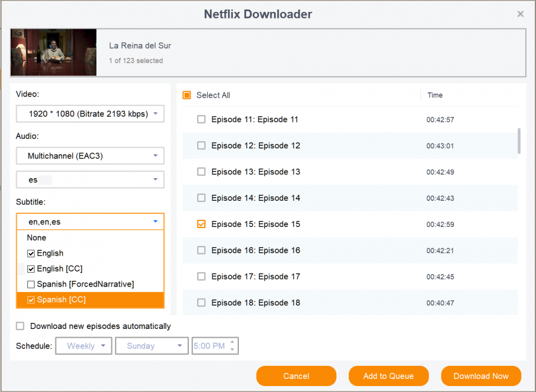
Task: Click the episode list scrollbar thumb
Action: coord(519,141)
